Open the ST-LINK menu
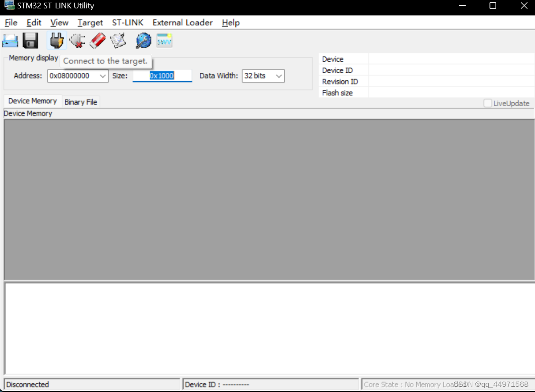 pos(128,22)
